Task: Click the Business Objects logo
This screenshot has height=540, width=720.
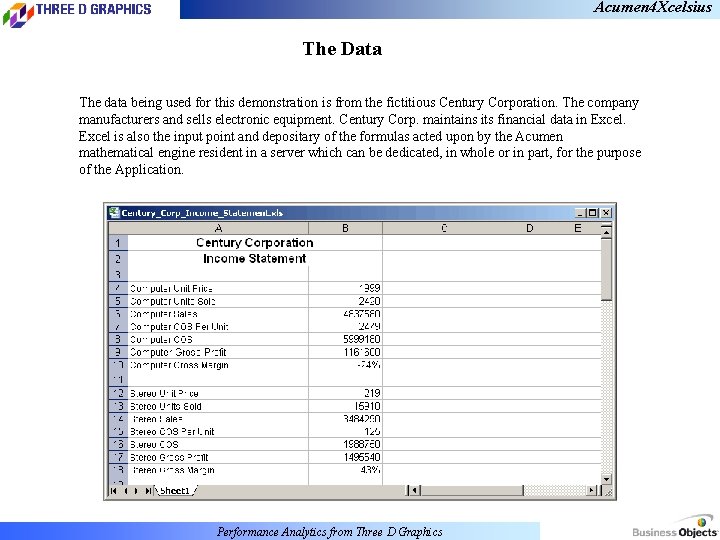Action: 675,527
